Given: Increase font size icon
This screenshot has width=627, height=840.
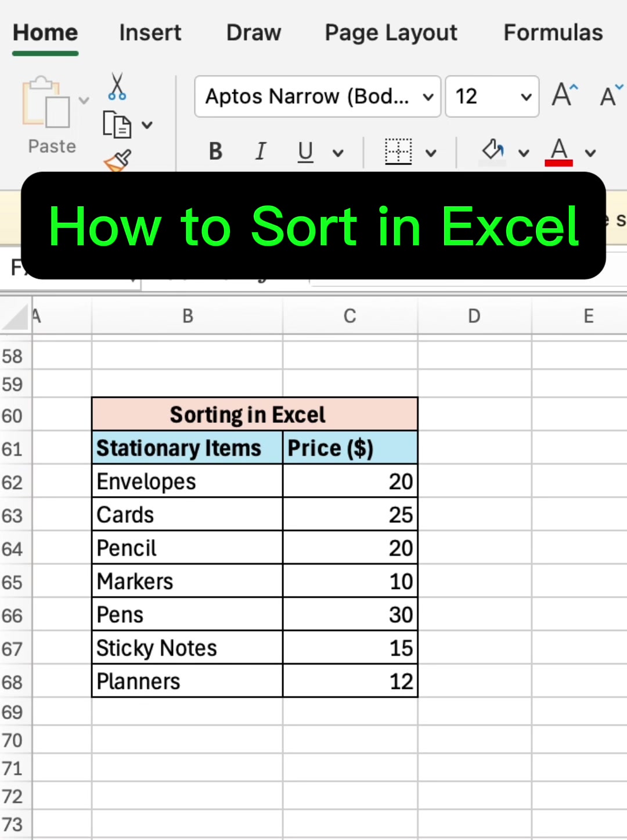Looking at the screenshot, I should (x=565, y=95).
